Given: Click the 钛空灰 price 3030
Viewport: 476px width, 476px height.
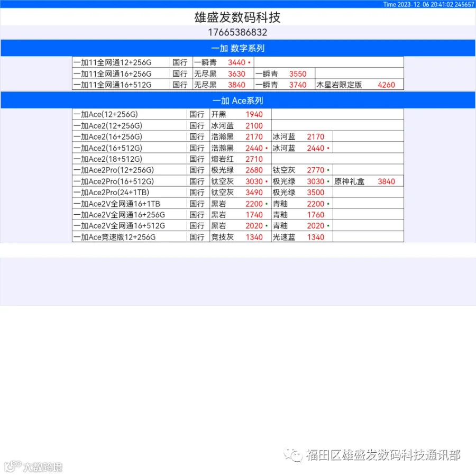Looking at the screenshot, I should (x=254, y=181).
